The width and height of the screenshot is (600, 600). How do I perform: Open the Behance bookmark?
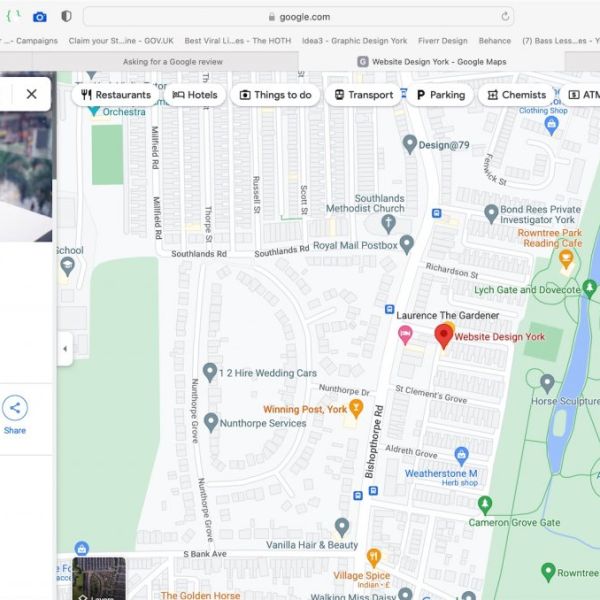[495, 41]
